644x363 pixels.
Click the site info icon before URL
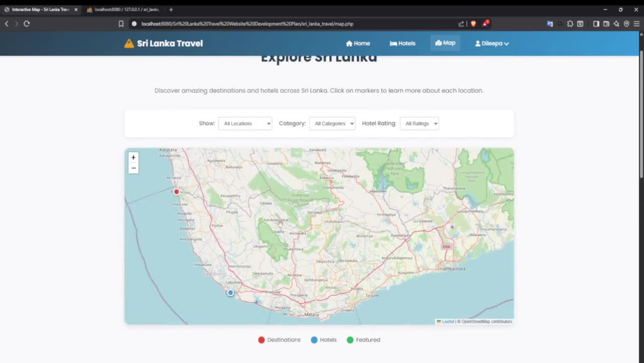click(134, 24)
